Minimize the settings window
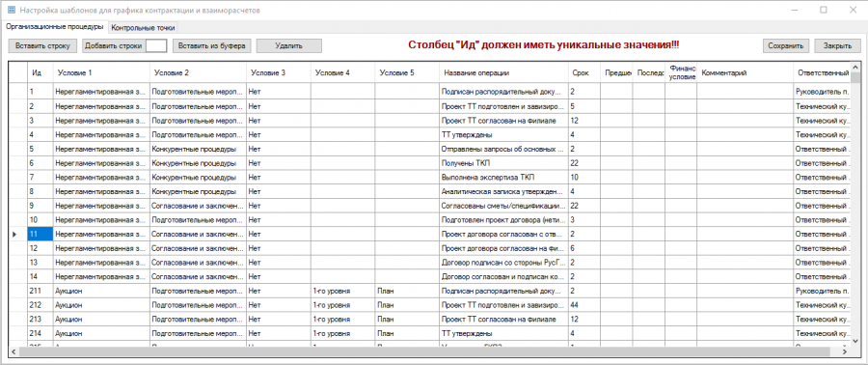This screenshot has height=365, width=868. [795, 10]
